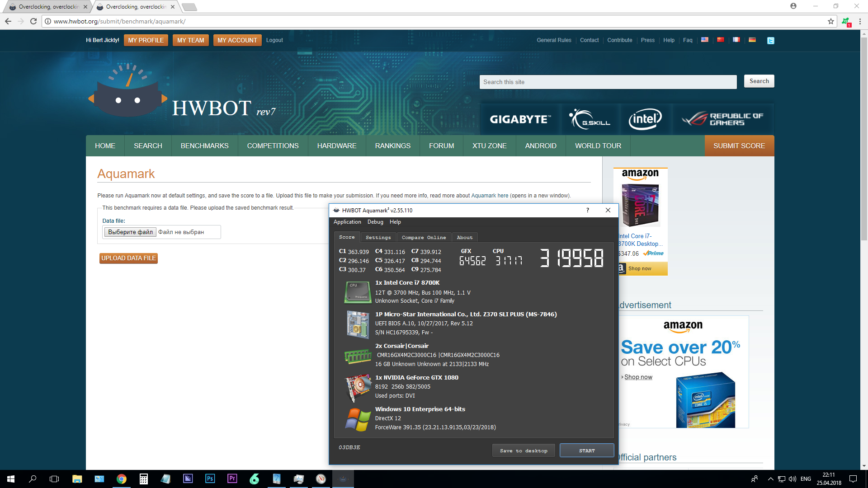
Task: Open the Application menu in Aquamark
Action: pos(347,222)
